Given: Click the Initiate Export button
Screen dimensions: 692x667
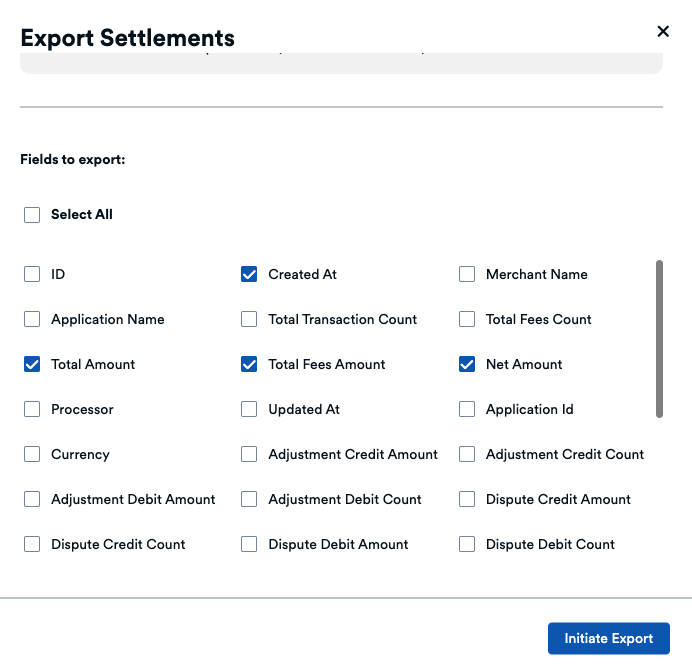Looking at the screenshot, I should click(609, 638).
